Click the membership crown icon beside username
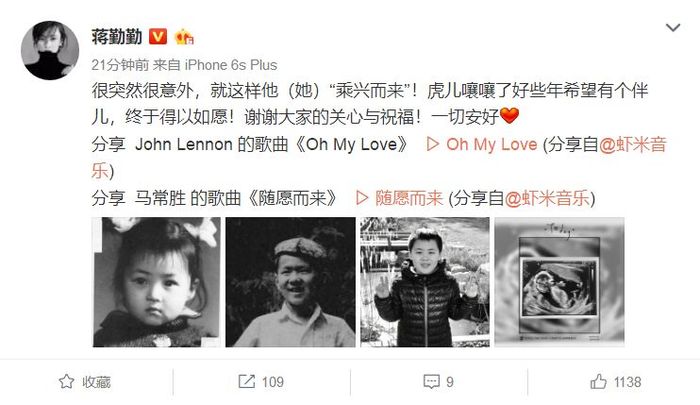This screenshot has width=700, height=405. click(184, 37)
